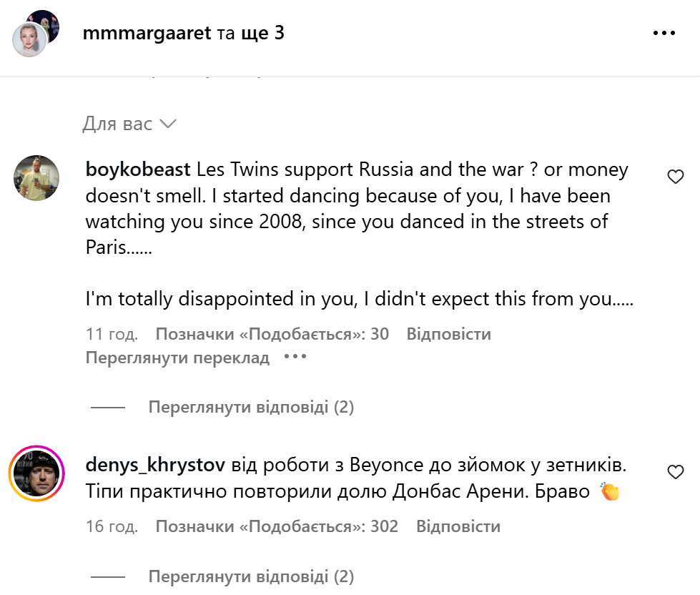View translation with 'Переглянути переклад'
Viewport: 700px width, 595px height.
click(x=177, y=358)
